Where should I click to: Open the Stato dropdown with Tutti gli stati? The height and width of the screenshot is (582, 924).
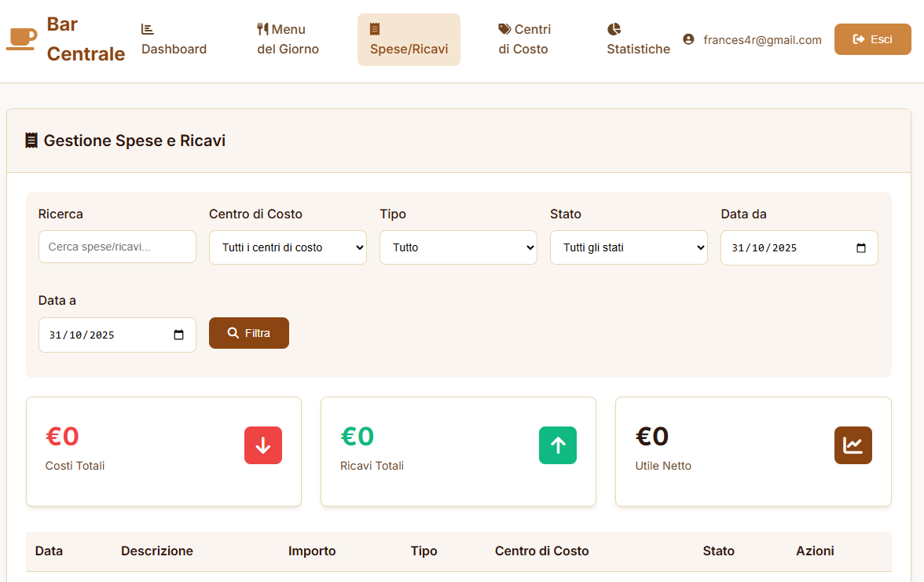629,247
